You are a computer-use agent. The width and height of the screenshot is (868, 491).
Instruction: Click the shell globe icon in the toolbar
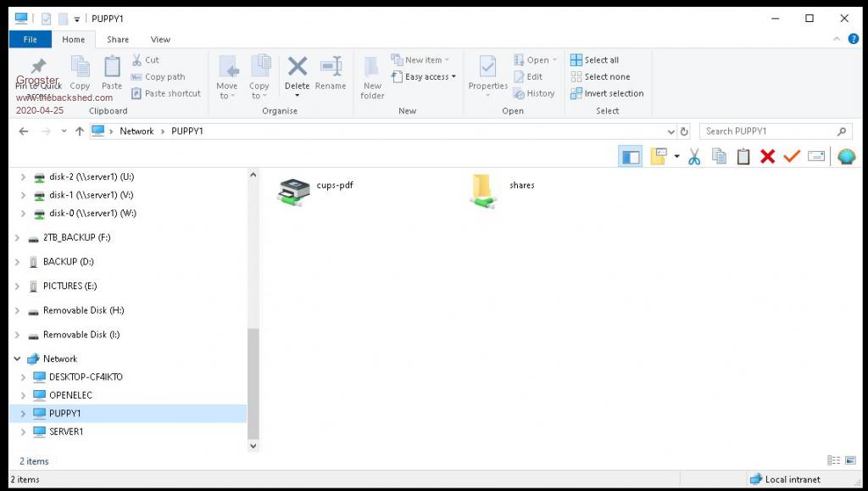pyautogui.click(x=847, y=157)
